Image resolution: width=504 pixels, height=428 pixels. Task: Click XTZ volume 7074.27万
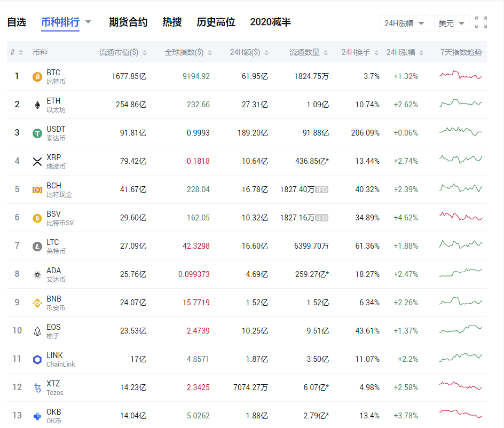[250, 387]
